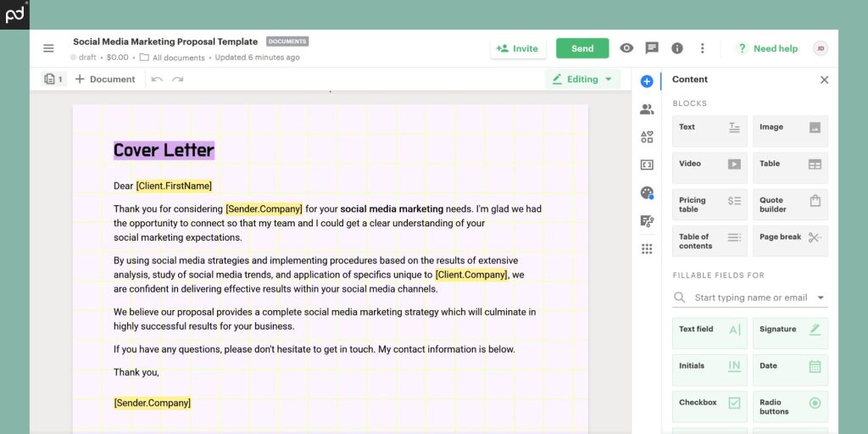868x434 pixels.
Task: Open the Design palette icon
Action: (647, 192)
